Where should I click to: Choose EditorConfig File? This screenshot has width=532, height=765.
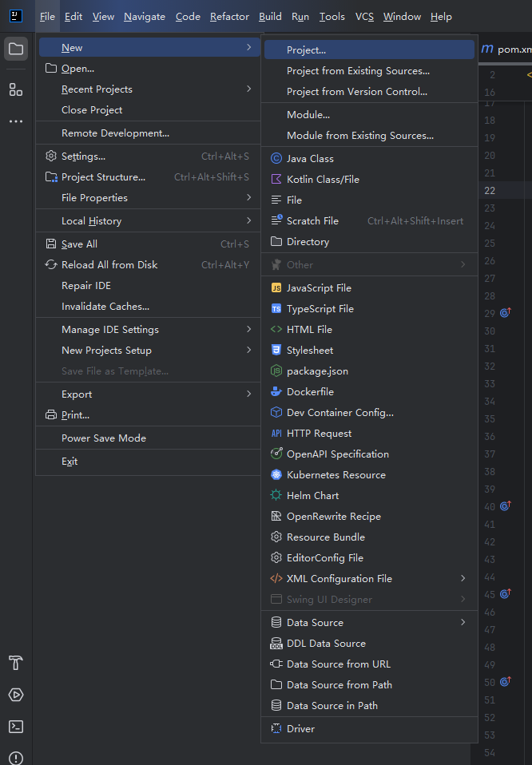pyautogui.click(x=370, y=557)
